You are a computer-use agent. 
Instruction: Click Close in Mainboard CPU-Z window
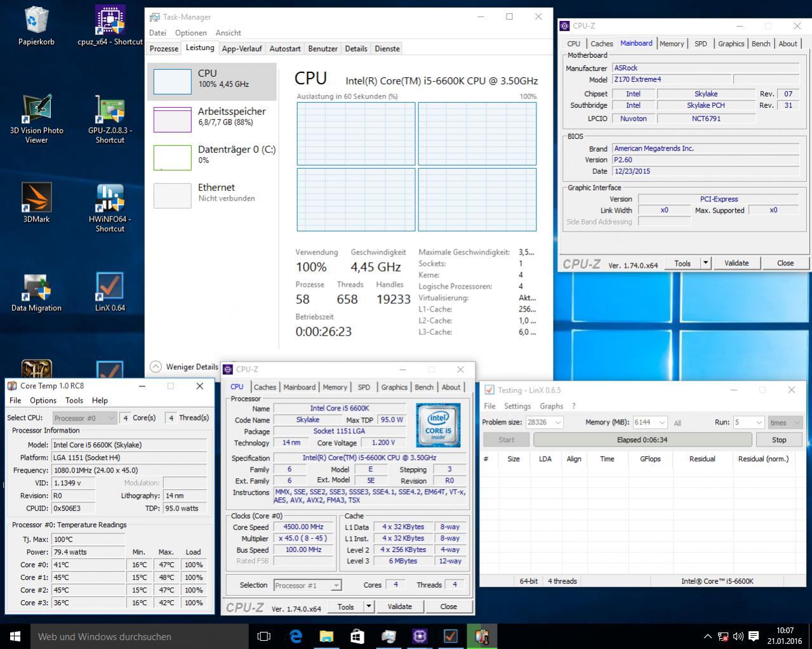(x=785, y=263)
